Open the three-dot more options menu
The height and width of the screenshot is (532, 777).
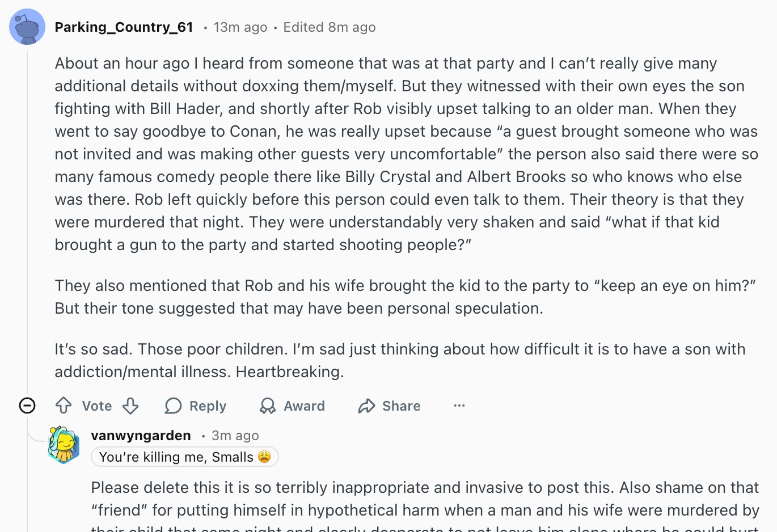(459, 406)
